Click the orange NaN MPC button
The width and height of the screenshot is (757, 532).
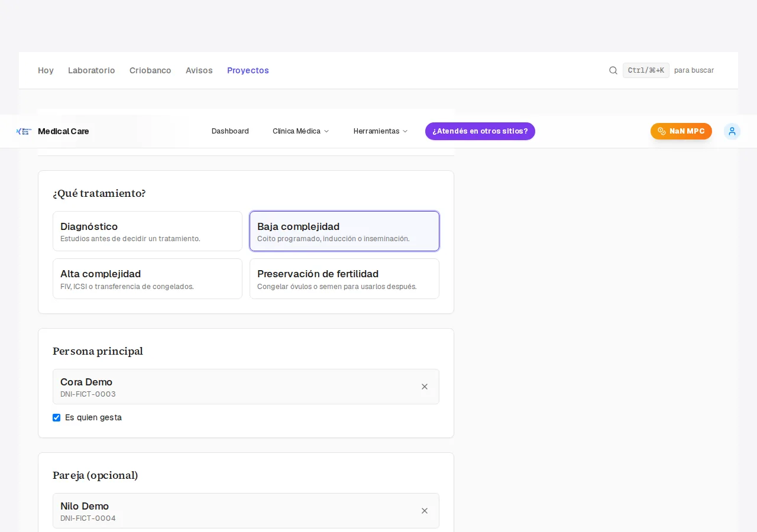coord(681,131)
